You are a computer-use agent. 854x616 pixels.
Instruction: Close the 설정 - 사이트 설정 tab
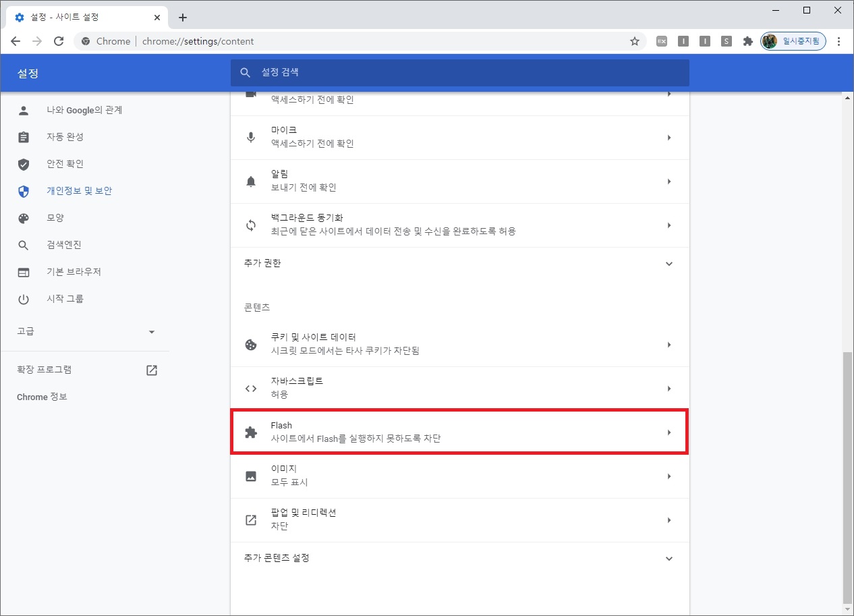pyautogui.click(x=157, y=18)
